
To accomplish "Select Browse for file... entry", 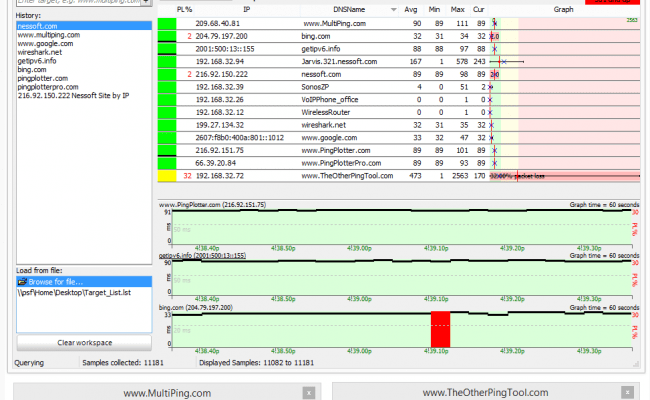I will [x=84, y=282].
